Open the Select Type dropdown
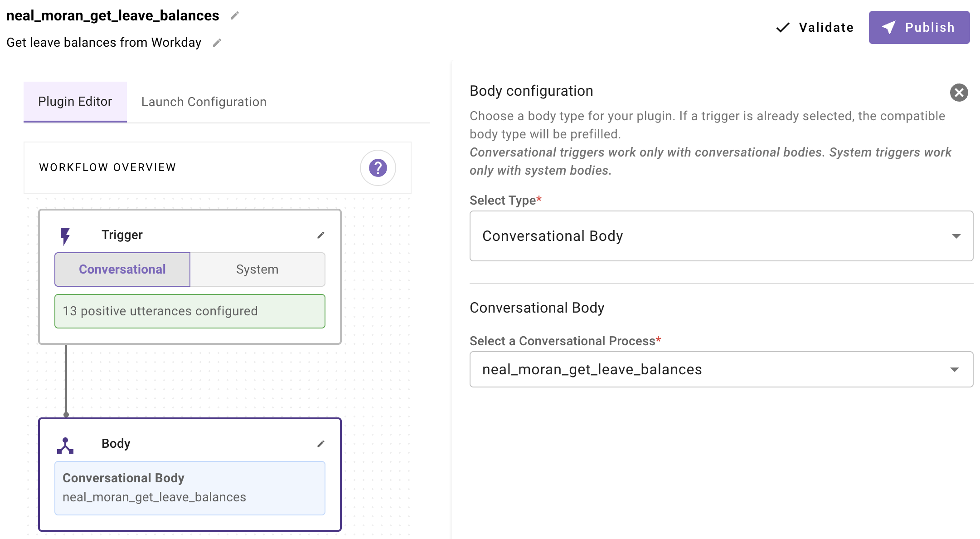 click(x=721, y=236)
